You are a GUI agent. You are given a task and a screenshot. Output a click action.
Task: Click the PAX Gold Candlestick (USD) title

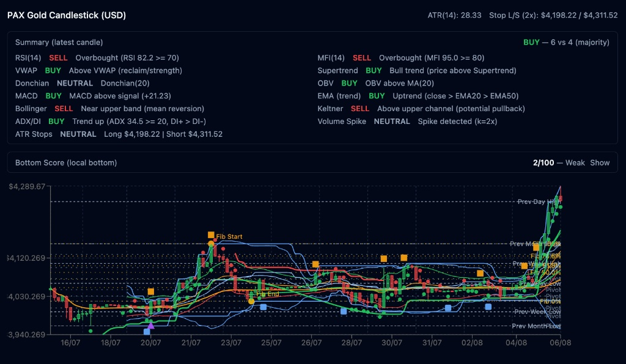pos(67,15)
